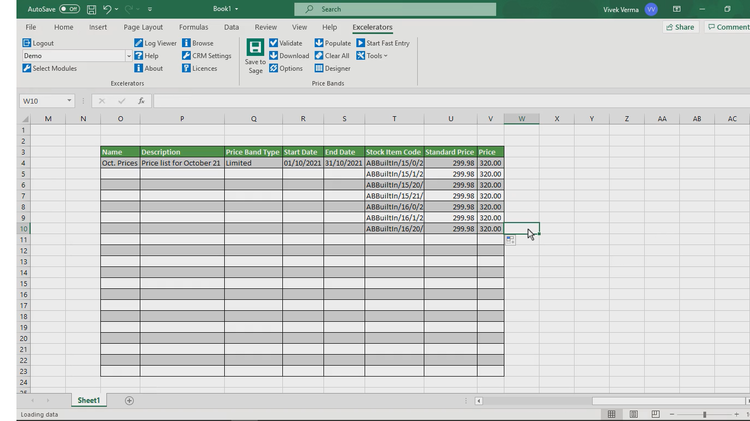Open Options in Price Bands
The width and height of the screenshot is (750, 421).
pos(286,68)
